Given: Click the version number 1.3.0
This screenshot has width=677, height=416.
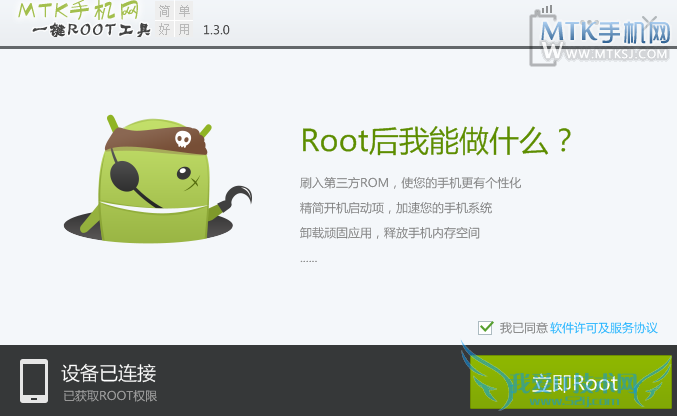Looking at the screenshot, I should click(x=216, y=30).
